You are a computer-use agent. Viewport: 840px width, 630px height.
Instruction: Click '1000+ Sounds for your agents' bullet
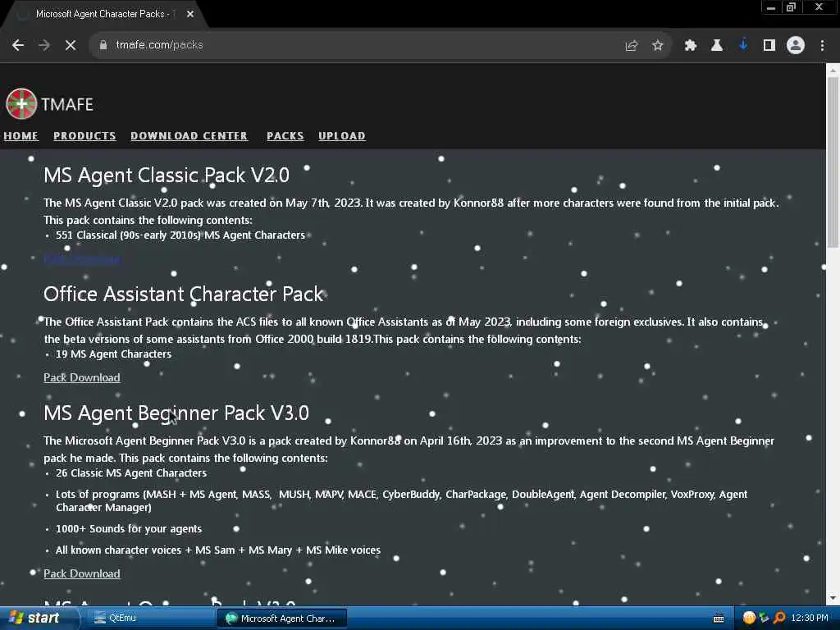(129, 529)
